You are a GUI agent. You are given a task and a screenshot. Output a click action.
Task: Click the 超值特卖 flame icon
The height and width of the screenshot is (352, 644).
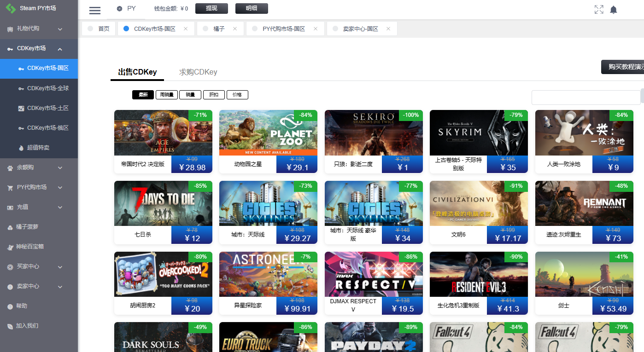click(x=21, y=148)
